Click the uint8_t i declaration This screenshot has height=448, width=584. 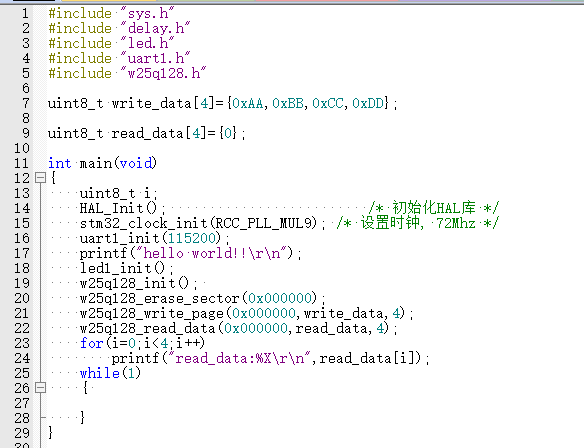click(x=118, y=193)
